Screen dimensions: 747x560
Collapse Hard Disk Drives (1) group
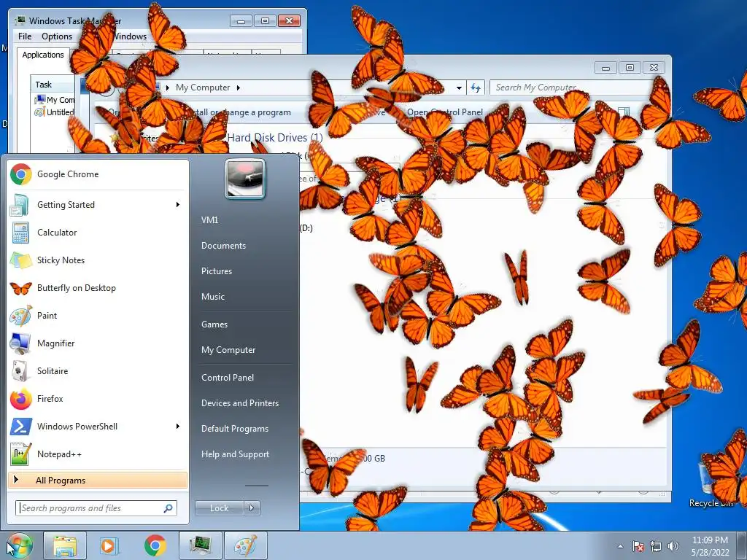(x=275, y=138)
